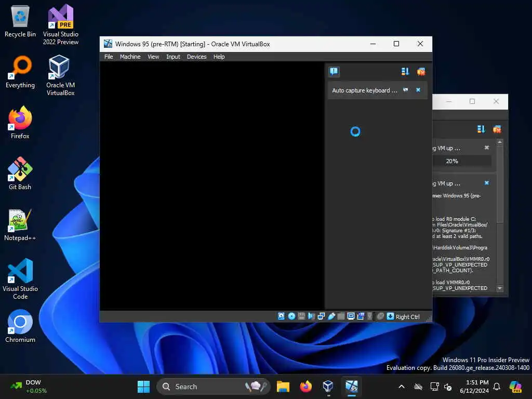Open the View menu

coord(153,57)
